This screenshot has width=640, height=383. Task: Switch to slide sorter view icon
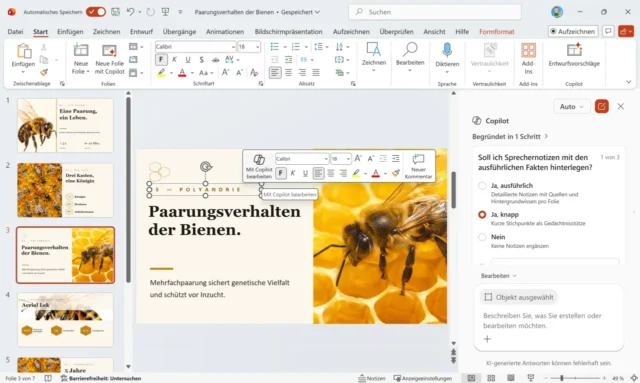coord(491,378)
